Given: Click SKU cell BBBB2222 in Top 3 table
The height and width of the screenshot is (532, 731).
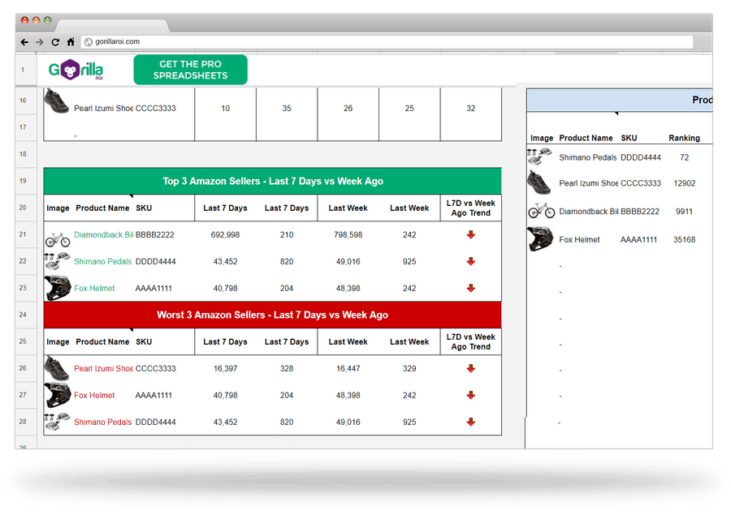Looking at the screenshot, I should tap(155, 235).
